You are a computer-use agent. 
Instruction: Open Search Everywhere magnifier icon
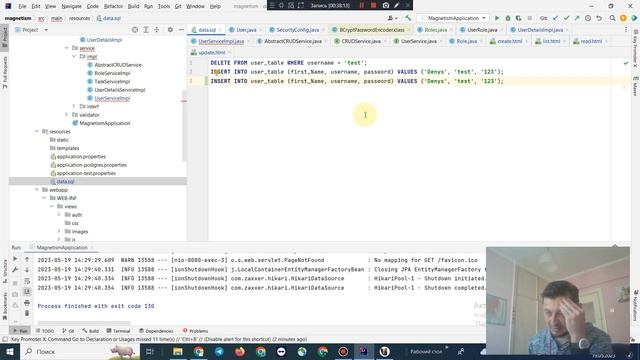coord(612,18)
